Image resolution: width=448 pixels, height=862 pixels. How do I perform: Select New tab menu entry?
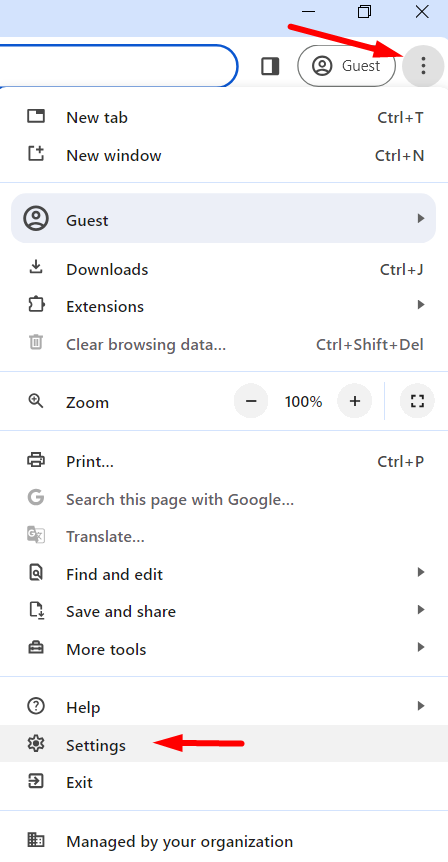pos(224,117)
